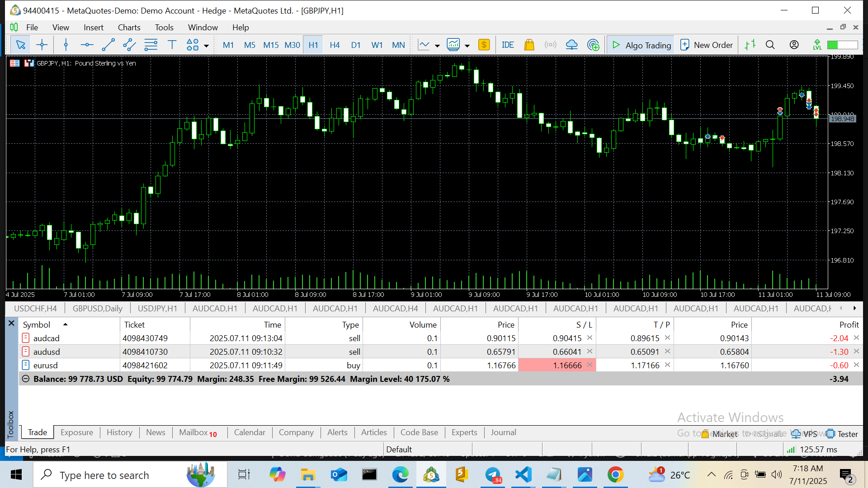Click the chart one-click trading icon
This screenshot has height=488, width=868.
click(29, 63)
